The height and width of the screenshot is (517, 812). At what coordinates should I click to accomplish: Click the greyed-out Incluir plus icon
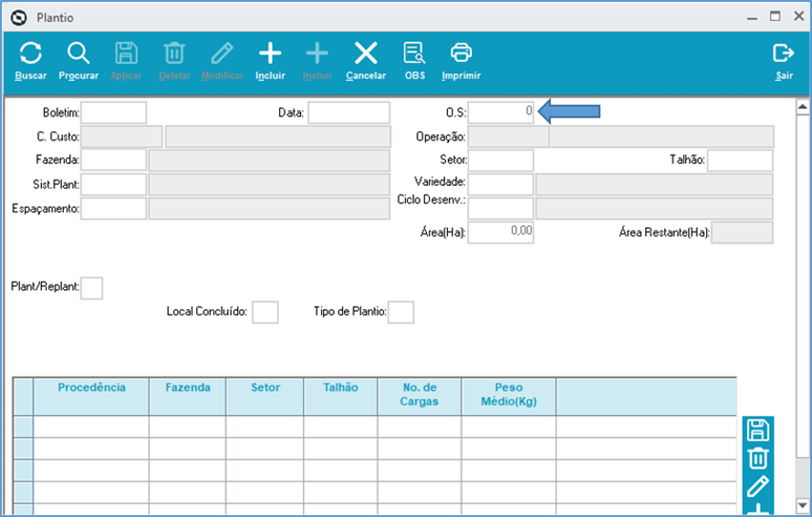click(x=317, y=53)
